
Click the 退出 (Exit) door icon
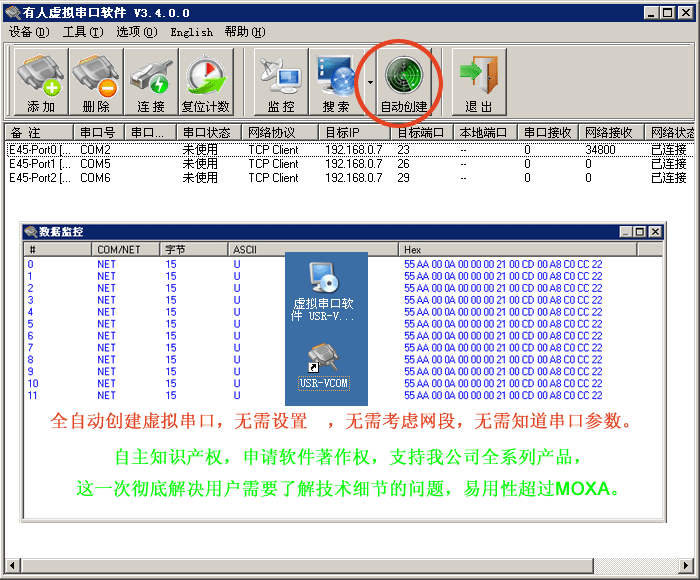coord(479,82)
